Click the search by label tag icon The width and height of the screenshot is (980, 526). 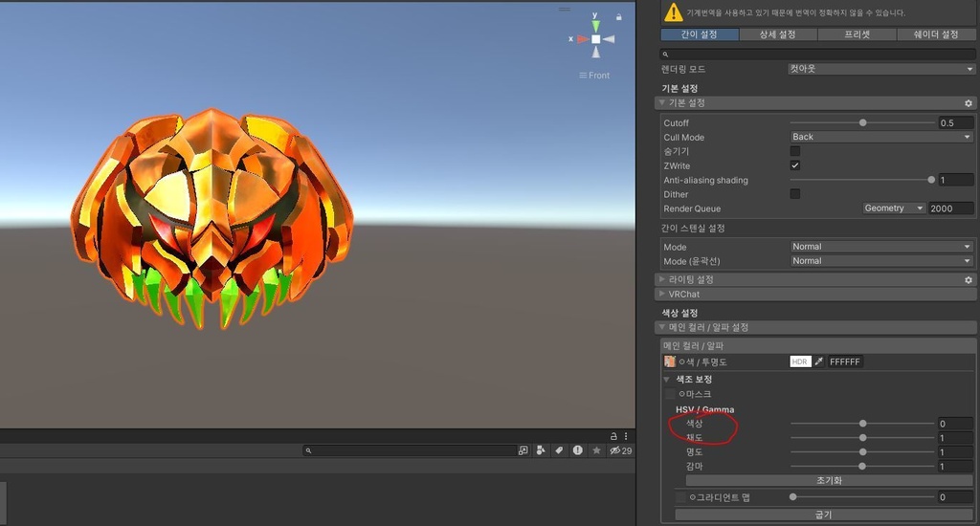point(559,450)
